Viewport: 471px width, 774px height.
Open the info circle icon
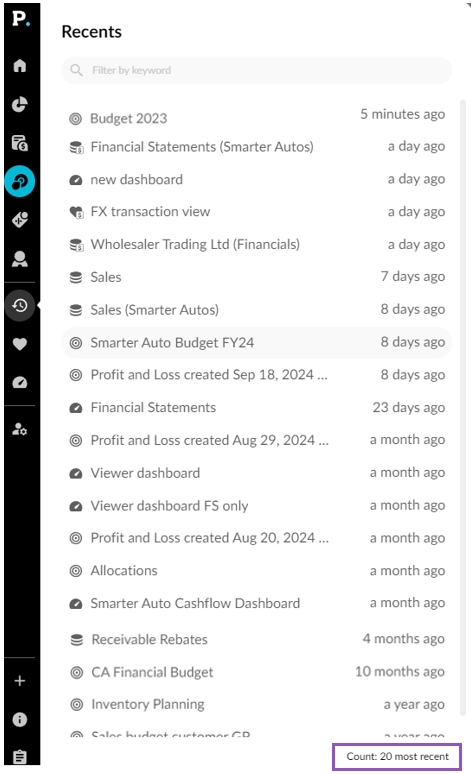coord(20,719)
